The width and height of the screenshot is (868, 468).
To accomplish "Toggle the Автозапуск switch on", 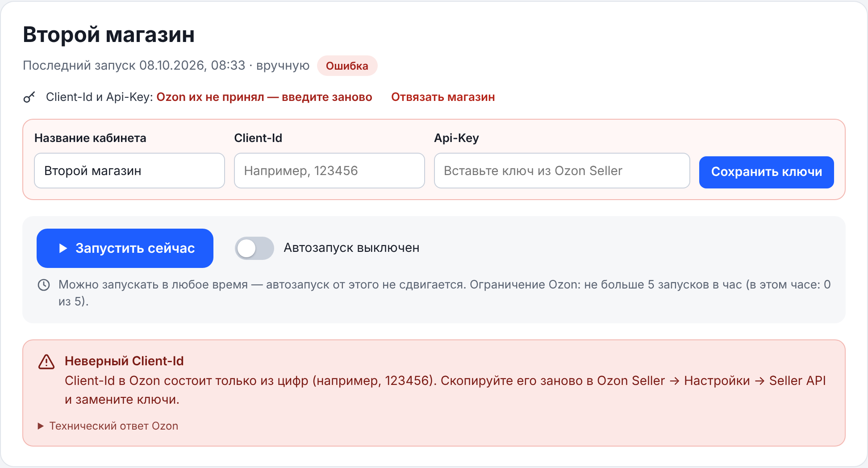I will (x=255, y=248).
